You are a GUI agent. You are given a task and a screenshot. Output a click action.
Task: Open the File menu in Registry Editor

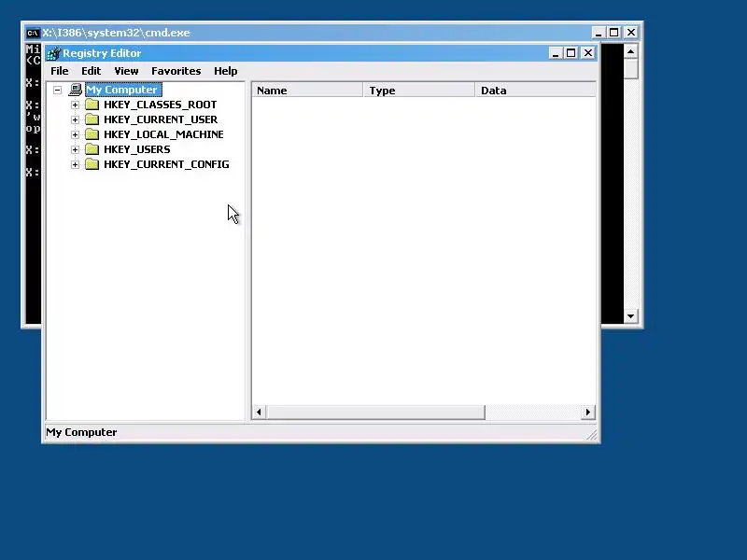click(60, 71)
